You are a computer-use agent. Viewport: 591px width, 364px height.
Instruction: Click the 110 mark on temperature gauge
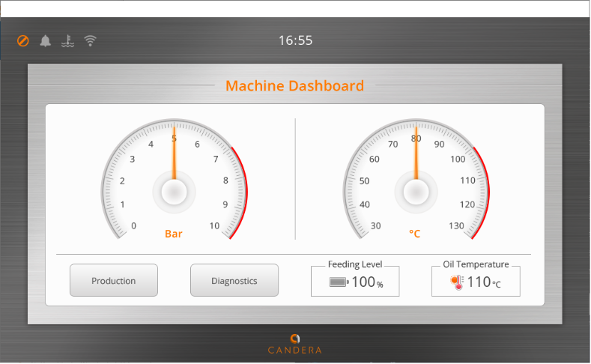click(467, 181)
